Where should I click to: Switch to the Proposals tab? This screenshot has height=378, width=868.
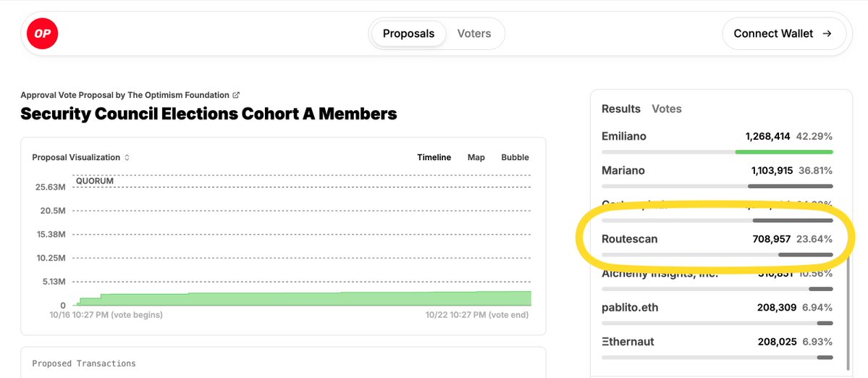[x=408, y=34]
